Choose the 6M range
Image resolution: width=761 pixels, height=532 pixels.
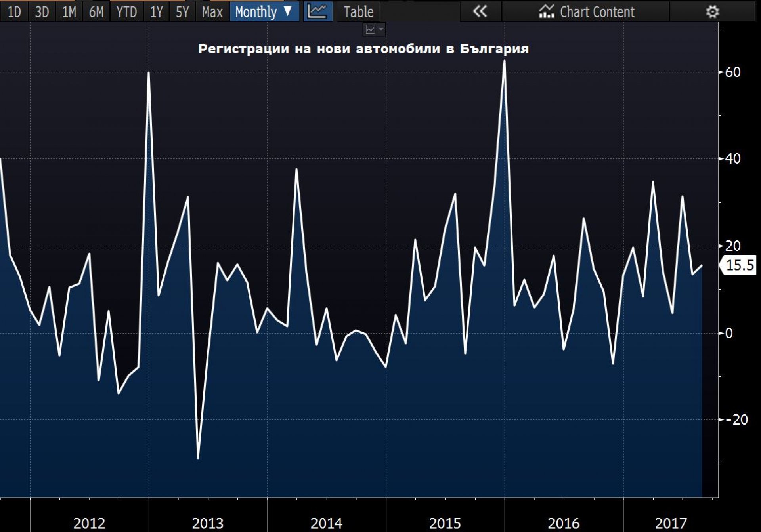click(96, 12)
